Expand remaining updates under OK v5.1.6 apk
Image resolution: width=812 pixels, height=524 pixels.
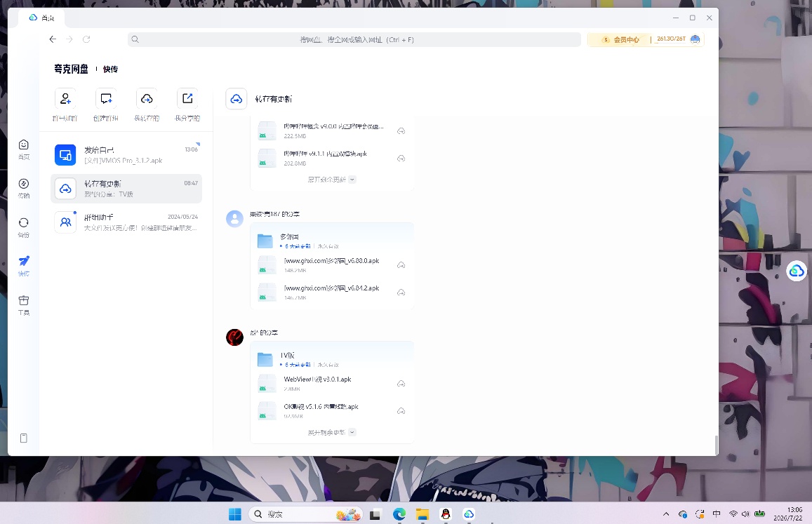point(331,432)
